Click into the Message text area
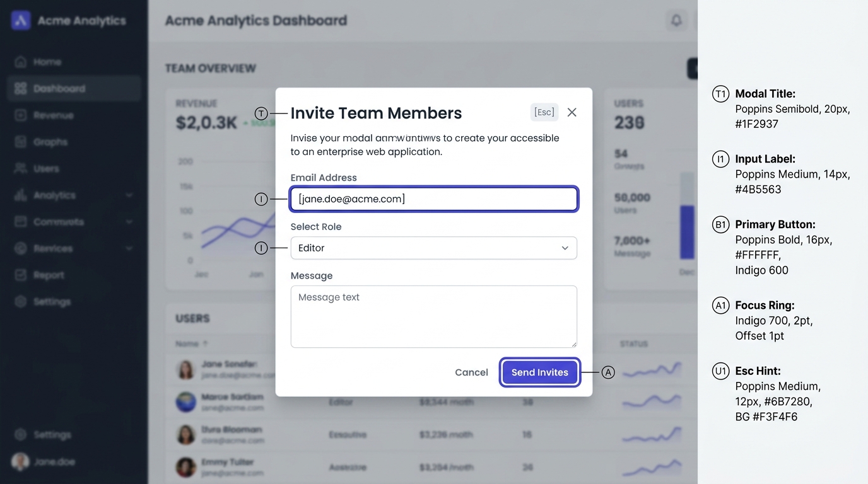 [433, 316]
